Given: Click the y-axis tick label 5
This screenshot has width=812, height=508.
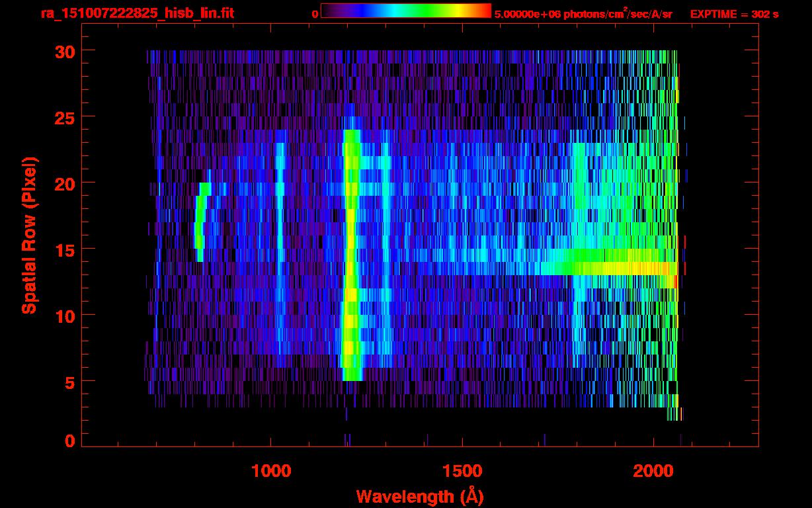Looking at the screenshot, I should click(x=69, y=382).
